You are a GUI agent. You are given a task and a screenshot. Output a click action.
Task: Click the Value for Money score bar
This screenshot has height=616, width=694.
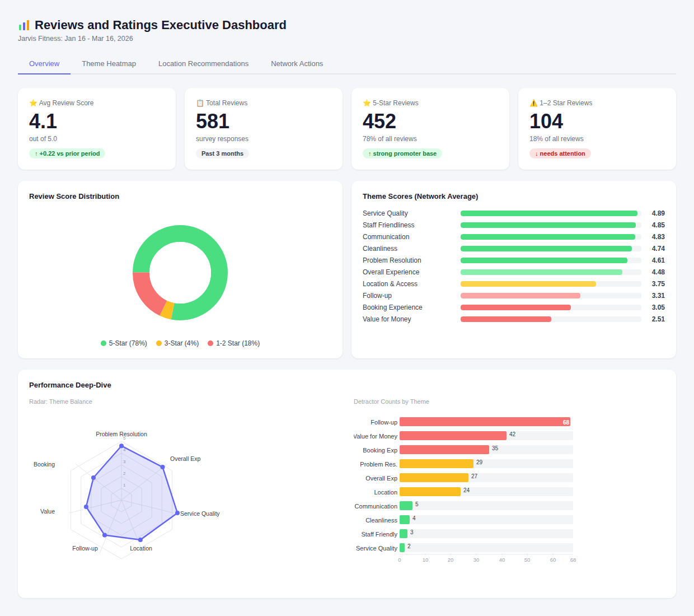(505, 319)
